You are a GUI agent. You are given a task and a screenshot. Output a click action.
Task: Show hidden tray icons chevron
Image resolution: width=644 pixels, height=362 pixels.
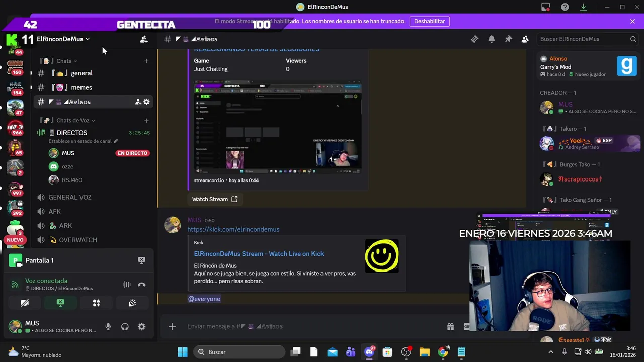[551, 352]
